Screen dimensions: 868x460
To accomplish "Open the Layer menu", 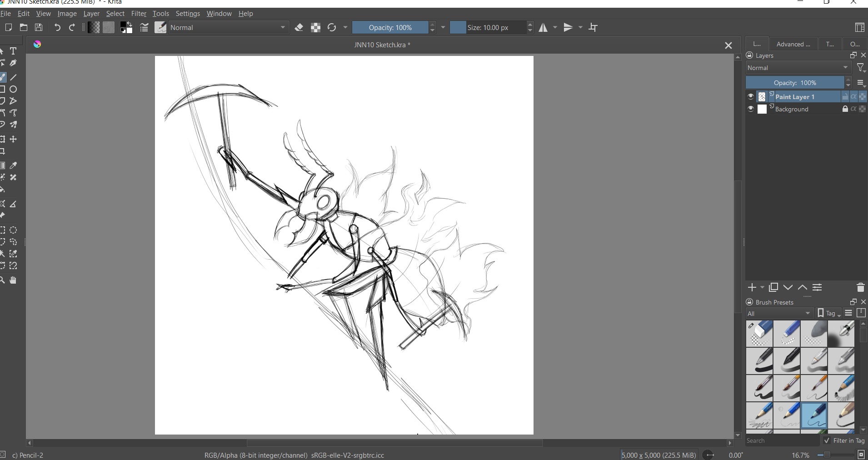I will pos(91,14).
